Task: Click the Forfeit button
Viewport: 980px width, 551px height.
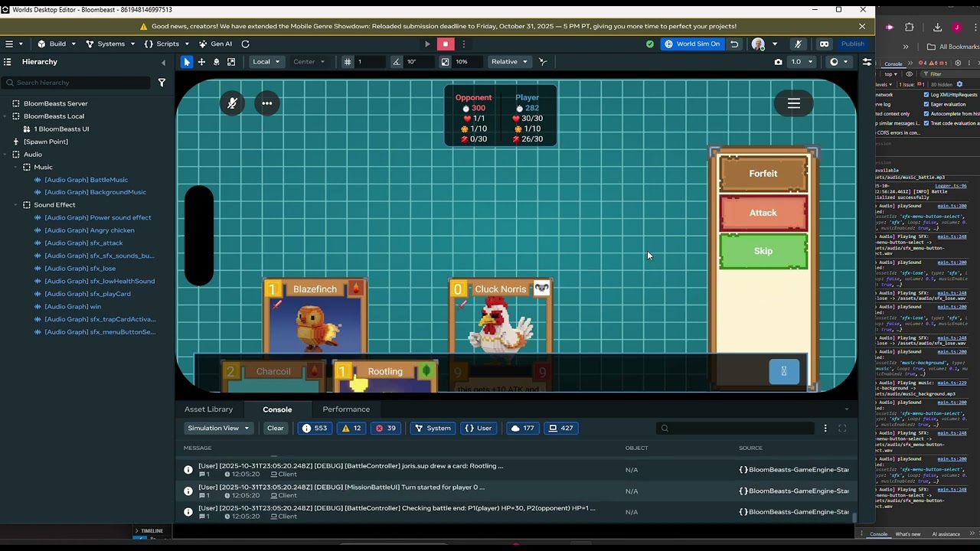Action: click(x=763, y=174)
